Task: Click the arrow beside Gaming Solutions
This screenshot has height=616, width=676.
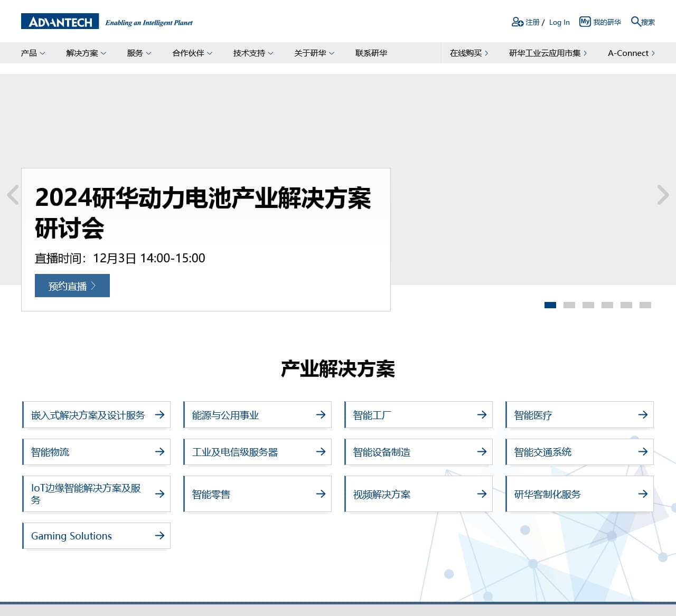Action: pyautogui.click(x=159, y=536)
